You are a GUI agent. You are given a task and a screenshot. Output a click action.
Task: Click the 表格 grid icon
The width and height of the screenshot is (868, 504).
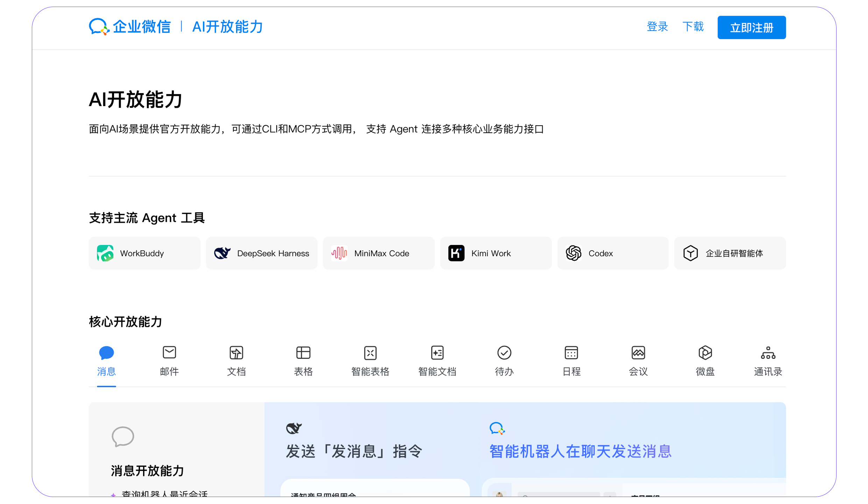pos(303,352)
